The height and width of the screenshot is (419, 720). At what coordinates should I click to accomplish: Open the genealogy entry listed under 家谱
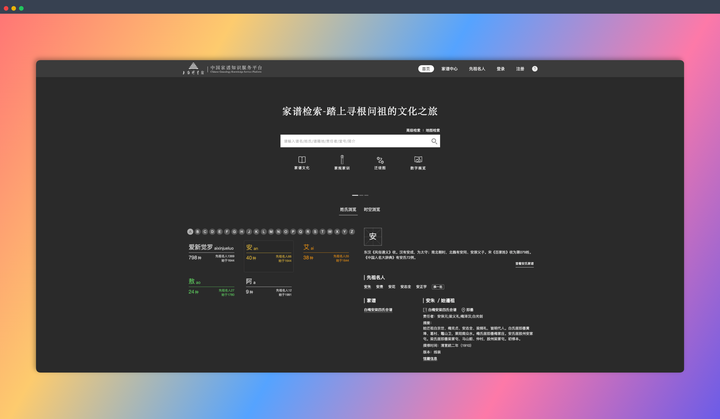[x=378, y=310]
